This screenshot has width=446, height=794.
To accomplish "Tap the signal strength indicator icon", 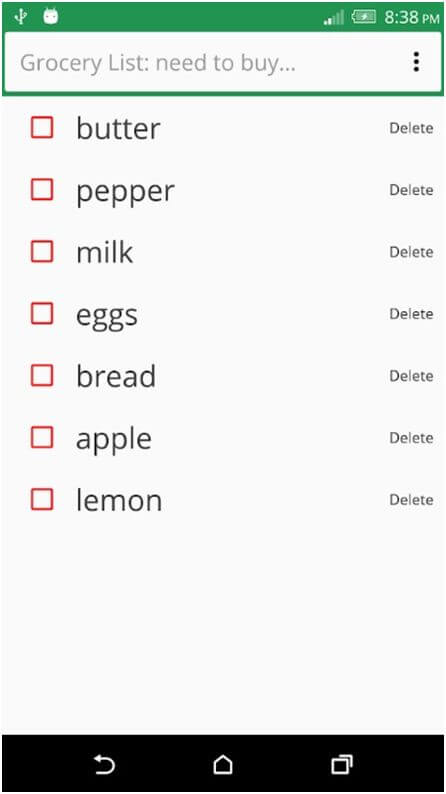I will pos(334,17).
